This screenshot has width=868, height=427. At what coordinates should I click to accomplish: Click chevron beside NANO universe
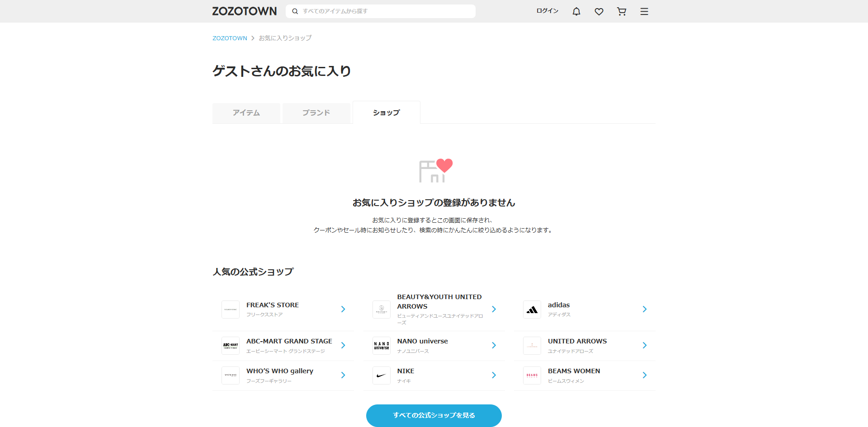click(x=494, y=345)
